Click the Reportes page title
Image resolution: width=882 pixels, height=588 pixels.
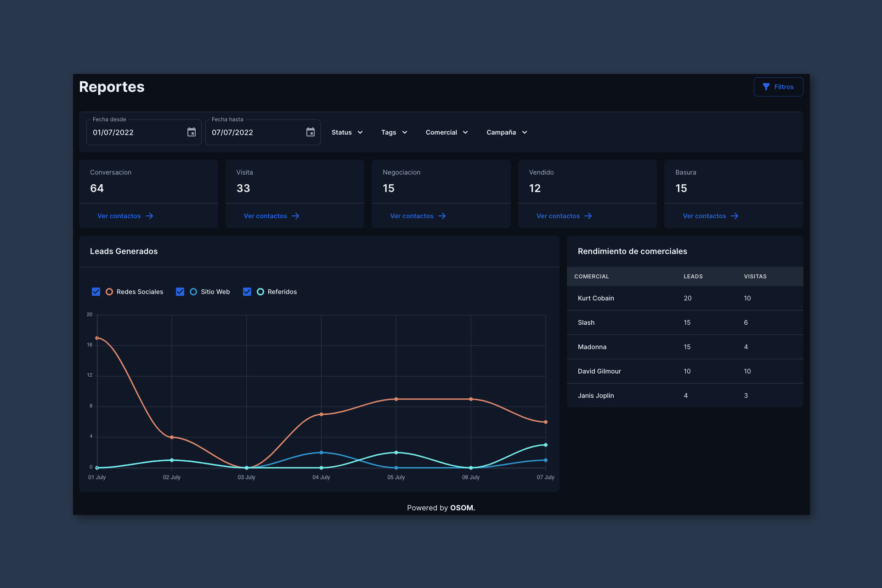pyautogui.click(x=112, y=87)
